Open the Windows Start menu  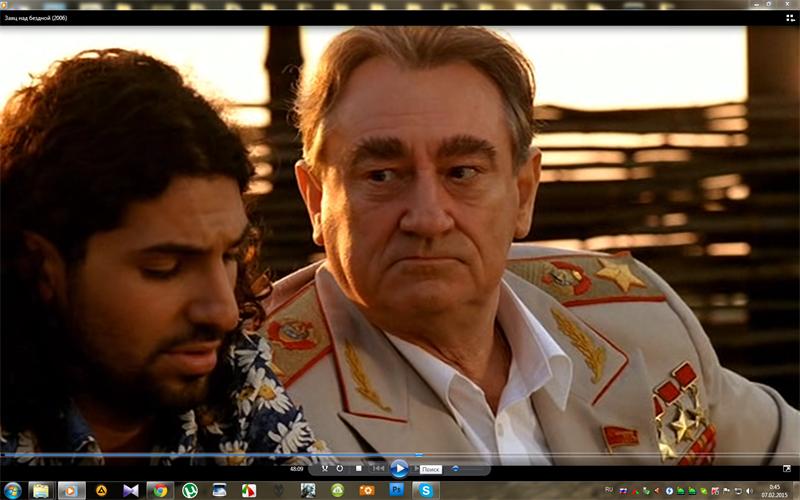point(11,490)
